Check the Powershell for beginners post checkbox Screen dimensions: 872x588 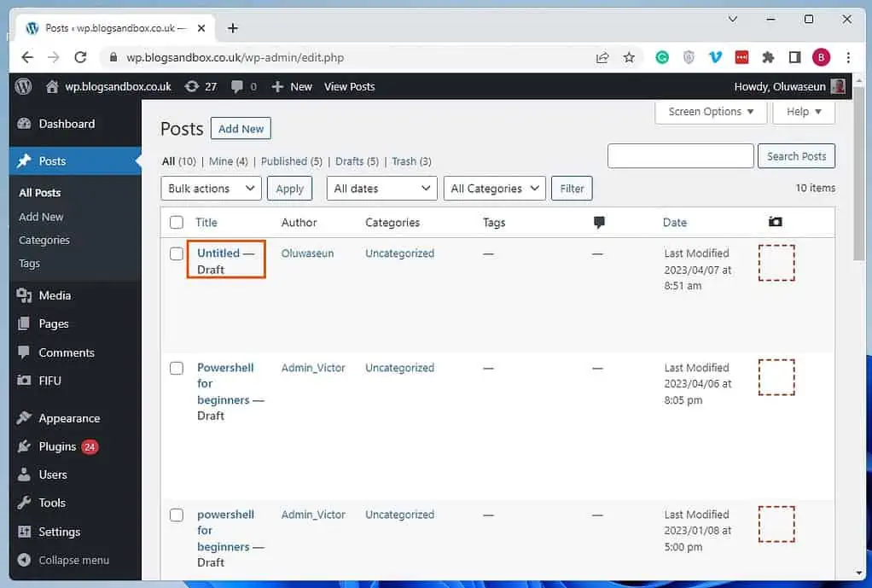click(x=177, y=368)
